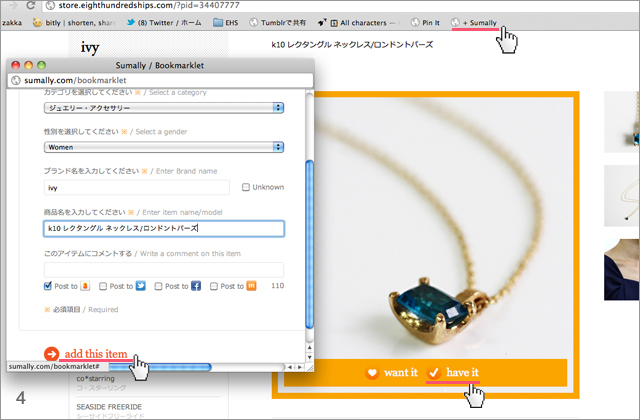640x420 pixels.
Task: Click the bitly shorten bookmark
Action: [x=82, y=21]
